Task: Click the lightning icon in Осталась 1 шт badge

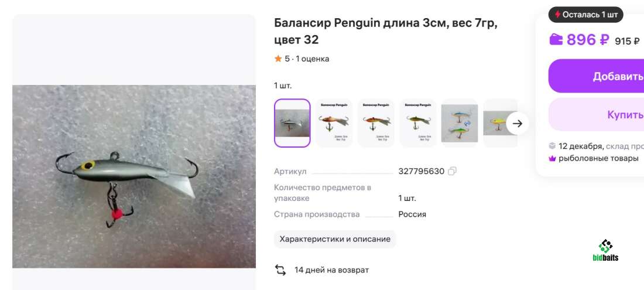Action: [x=558, y=15]
